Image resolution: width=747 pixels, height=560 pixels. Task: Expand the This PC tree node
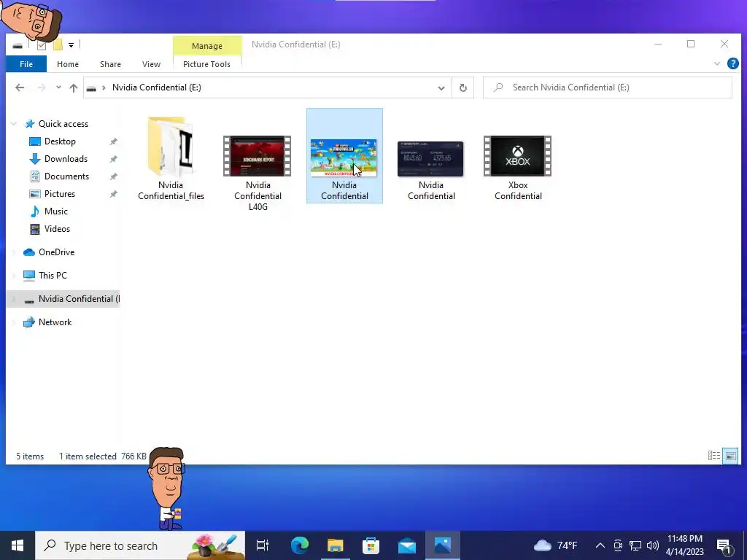pyautogui.click(x=14, y=276)
